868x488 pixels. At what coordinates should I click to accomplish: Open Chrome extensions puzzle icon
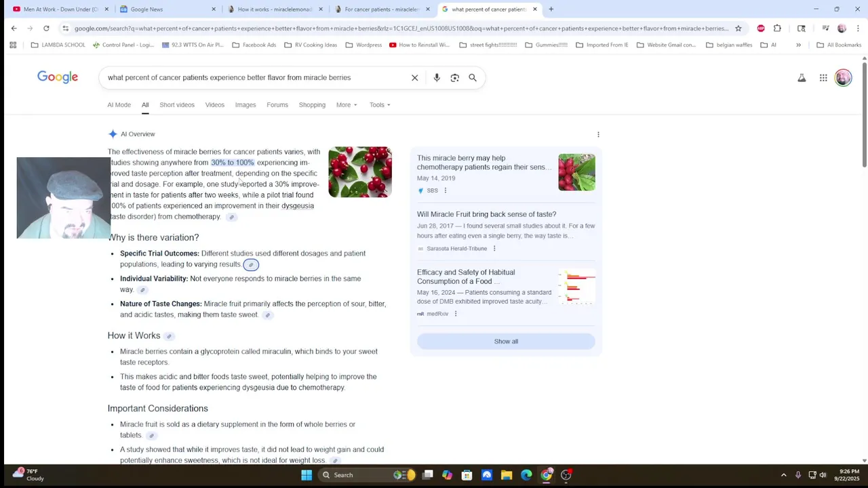pos(777,28)
